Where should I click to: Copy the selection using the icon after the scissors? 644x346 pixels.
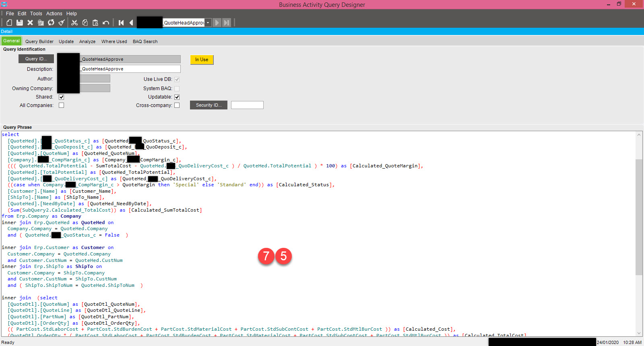85,23
